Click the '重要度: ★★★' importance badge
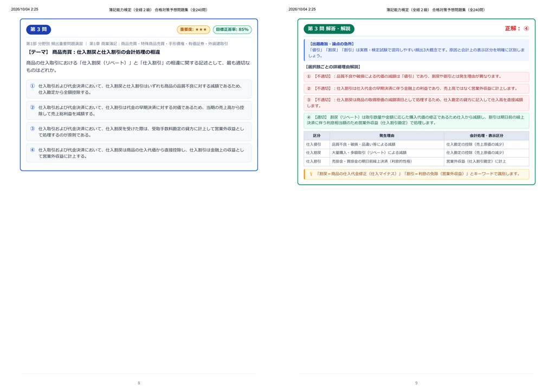 tap(193, 30)
